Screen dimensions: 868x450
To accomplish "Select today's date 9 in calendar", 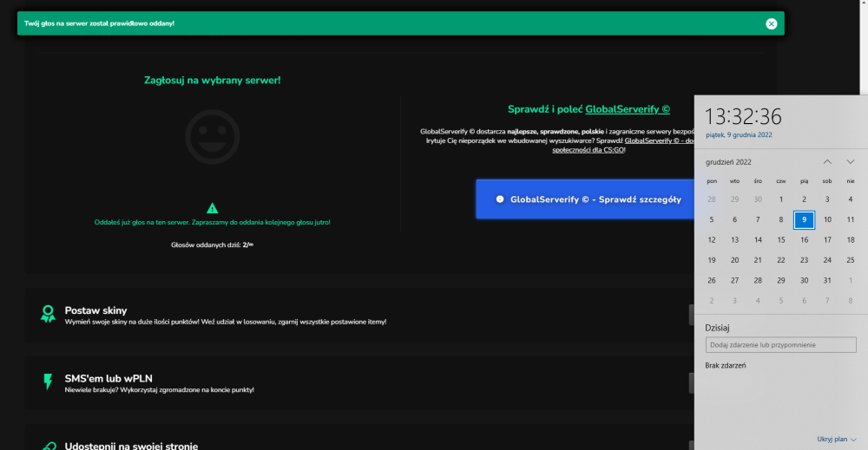I will (804, 219).
